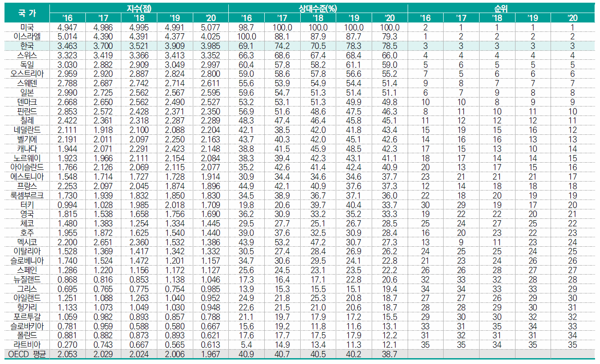Select the country name 아일랜드
Screen dimensions: 600x364
tap(27, 298)
